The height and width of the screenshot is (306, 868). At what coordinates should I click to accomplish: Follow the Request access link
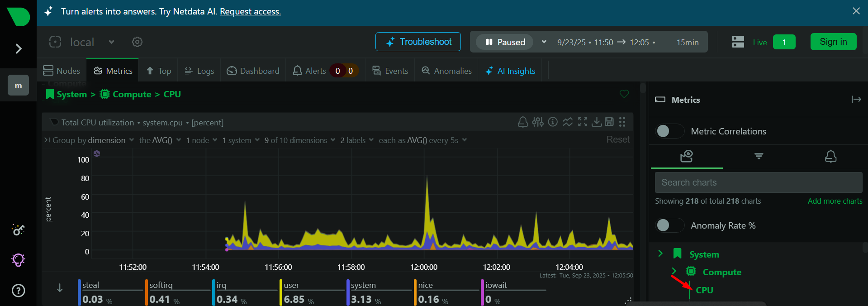point(250,11)
